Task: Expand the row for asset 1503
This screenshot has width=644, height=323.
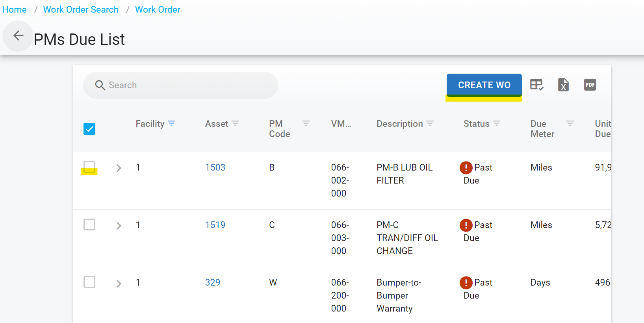Action: pos(119,168)
